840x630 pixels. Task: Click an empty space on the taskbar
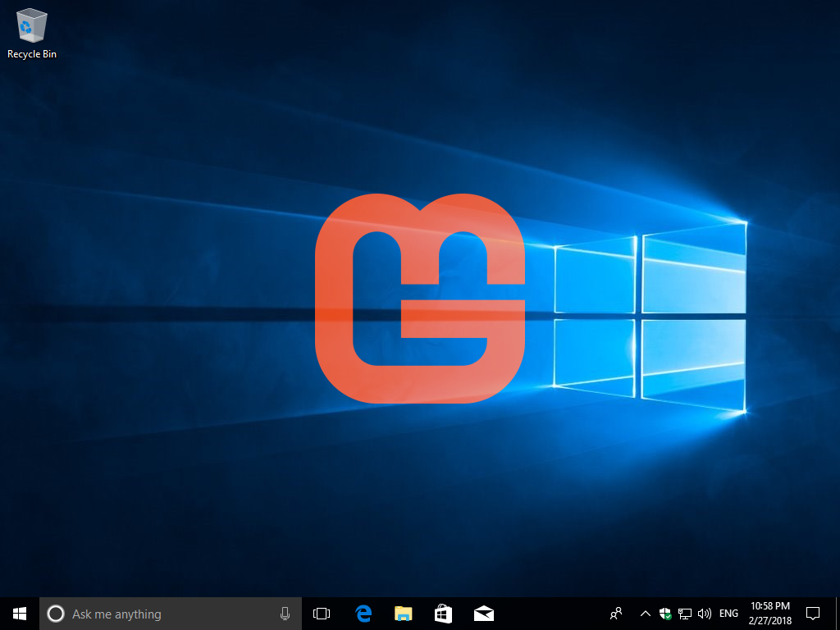(550, 613)
